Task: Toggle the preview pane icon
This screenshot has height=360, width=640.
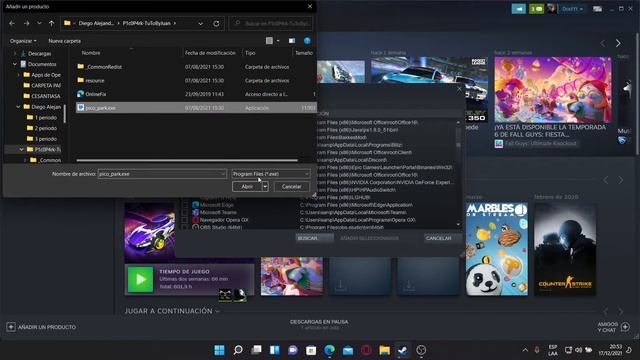Action: [292, 41]
